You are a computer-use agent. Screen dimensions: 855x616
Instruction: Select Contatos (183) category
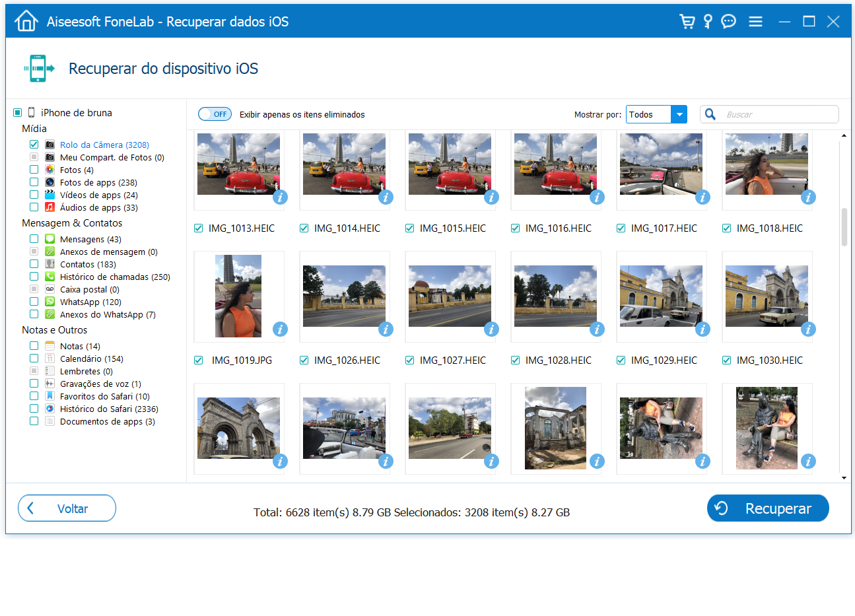point(88,265)
